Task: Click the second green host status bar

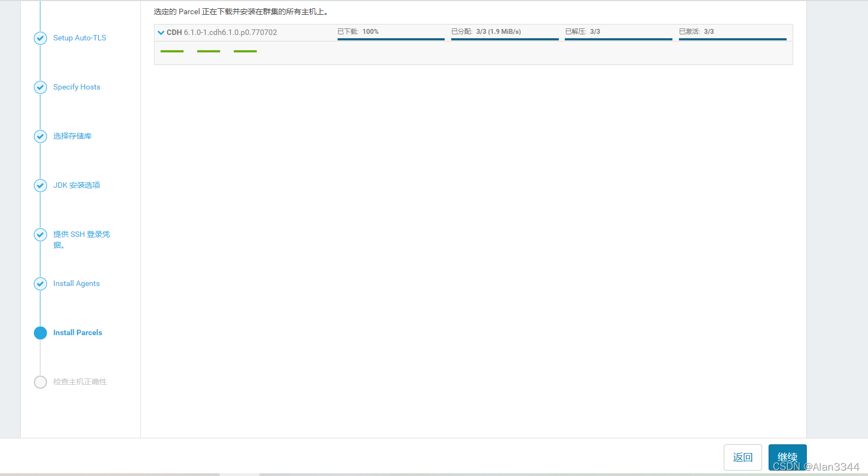Action: 209,51
